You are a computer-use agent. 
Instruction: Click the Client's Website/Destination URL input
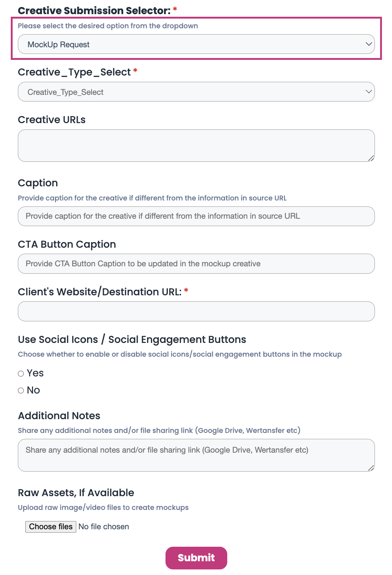[196, 311]
